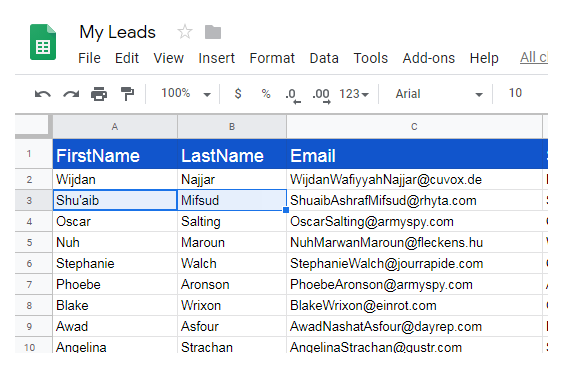Select the cell containing Wijdan
This screenshot has width=563, height=368.
point(115,179)
